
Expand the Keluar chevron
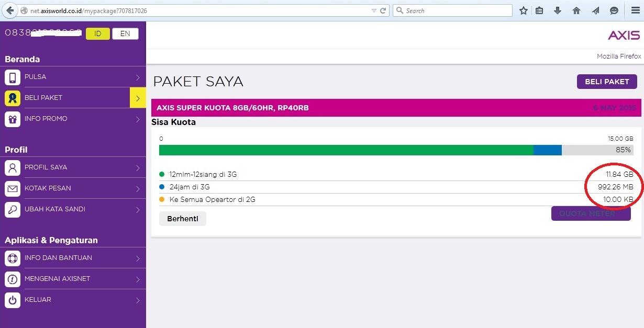point(138,300)
